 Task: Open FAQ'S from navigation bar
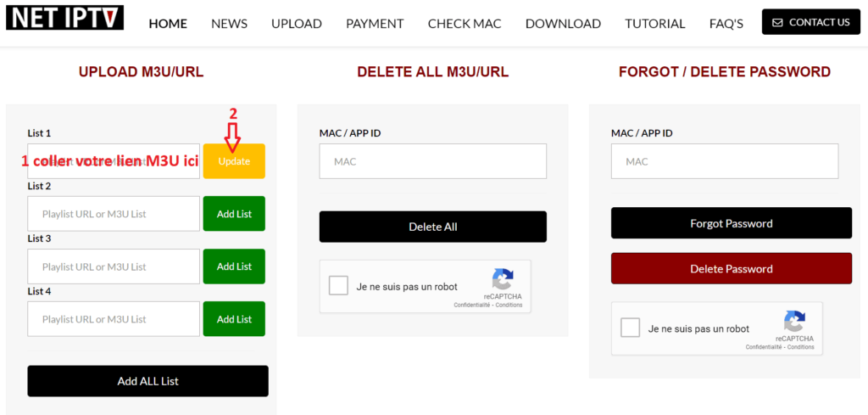click(x=726, y=24)
